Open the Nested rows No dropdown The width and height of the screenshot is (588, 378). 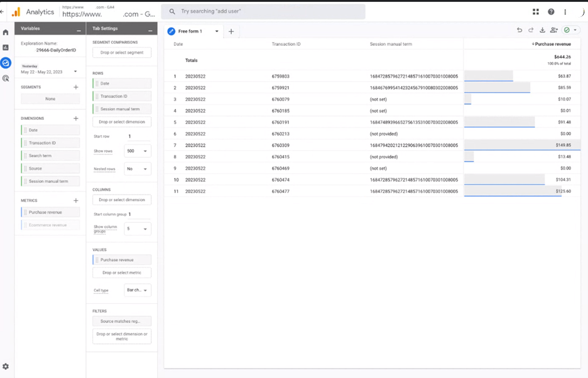point(138,169)
